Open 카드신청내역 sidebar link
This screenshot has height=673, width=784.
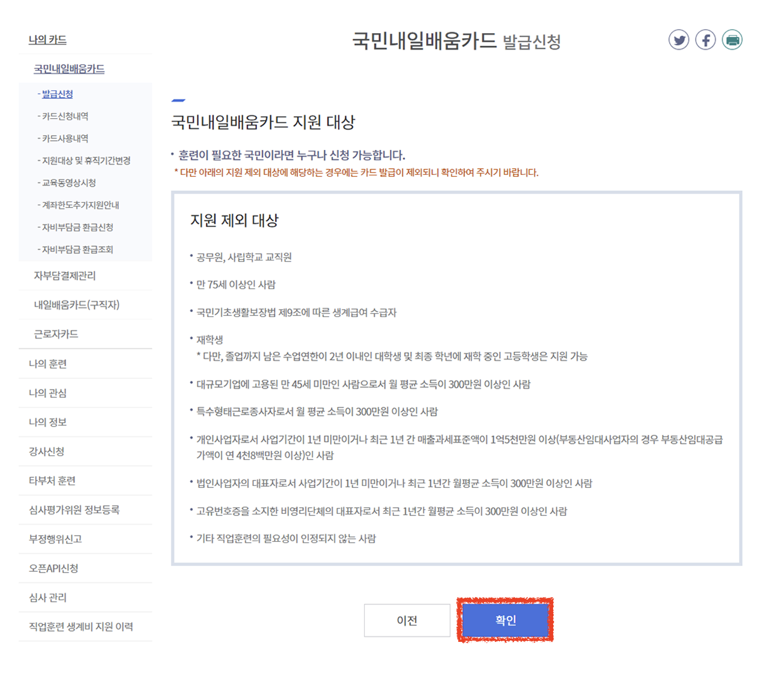pos(65,116)
